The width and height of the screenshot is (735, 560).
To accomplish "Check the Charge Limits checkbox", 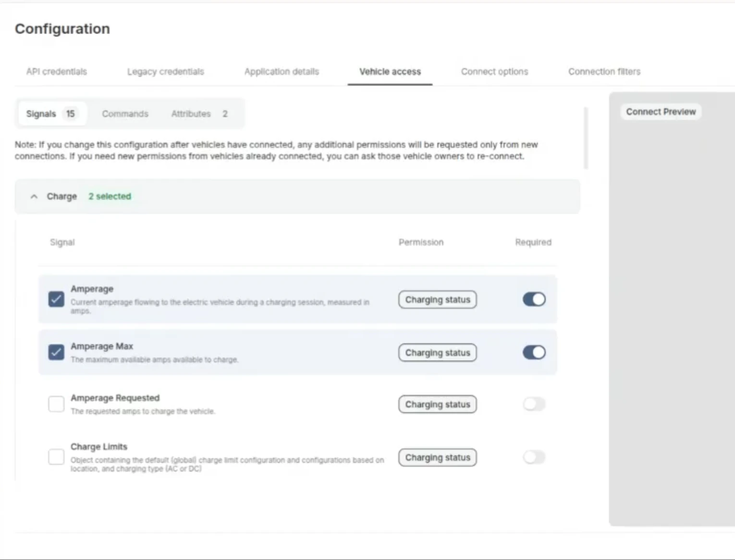I will [56, 457].
